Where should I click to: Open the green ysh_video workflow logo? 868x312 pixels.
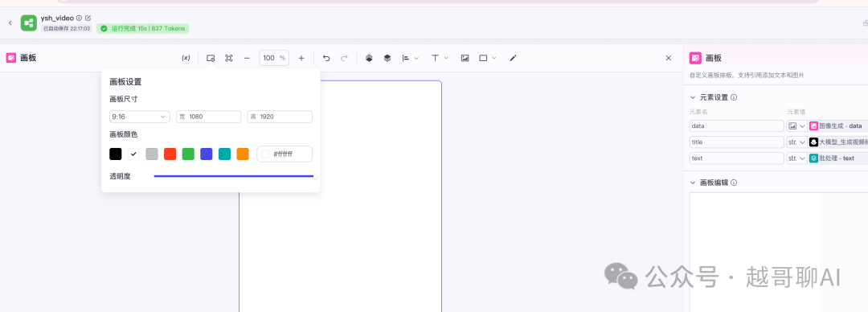29,23
